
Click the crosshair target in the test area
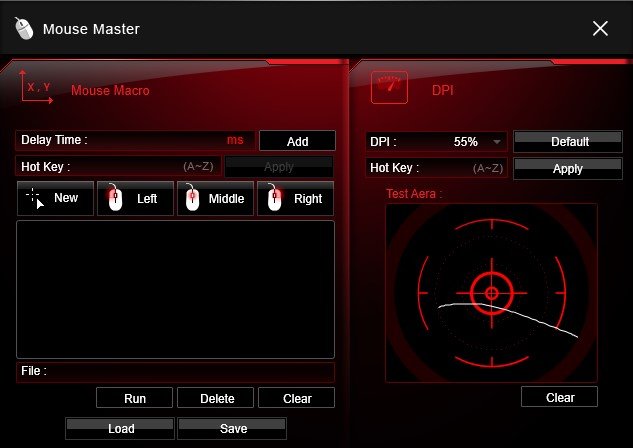[x=492, y=293]
